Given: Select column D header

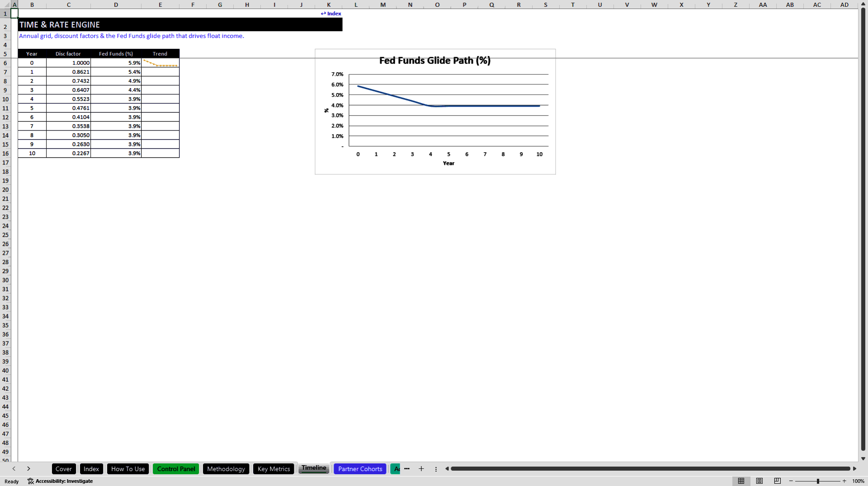Looking at the screenshot, I should [x=116, y=5].
